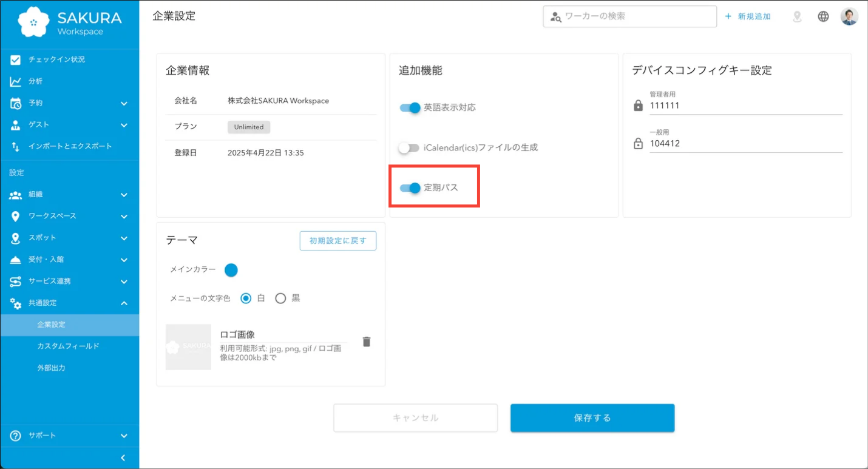Screen dimensions: 868x469
Task: Click the 初期設定に戻す theme reset button
Action: (x=337, y=240)
